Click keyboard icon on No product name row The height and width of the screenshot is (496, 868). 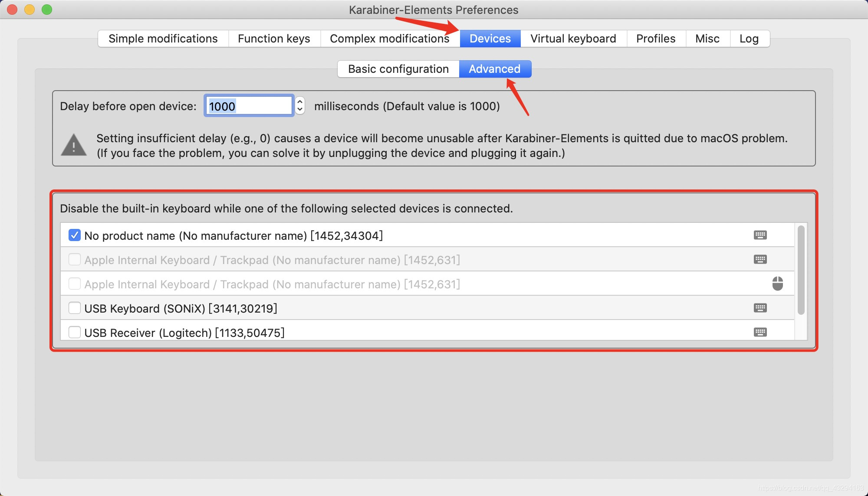760,235
